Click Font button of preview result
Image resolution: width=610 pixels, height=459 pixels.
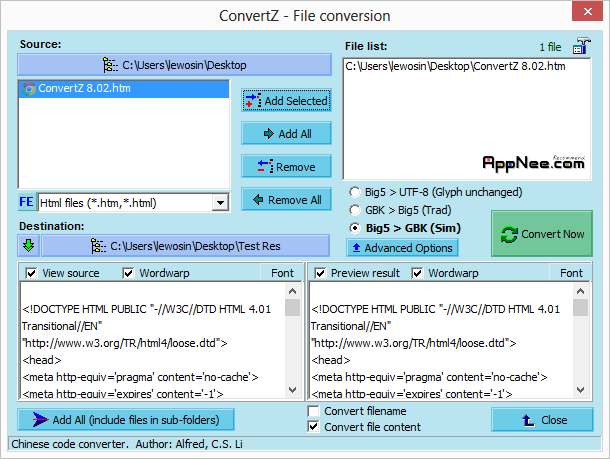pyautogui.click(x=571, y=273)
